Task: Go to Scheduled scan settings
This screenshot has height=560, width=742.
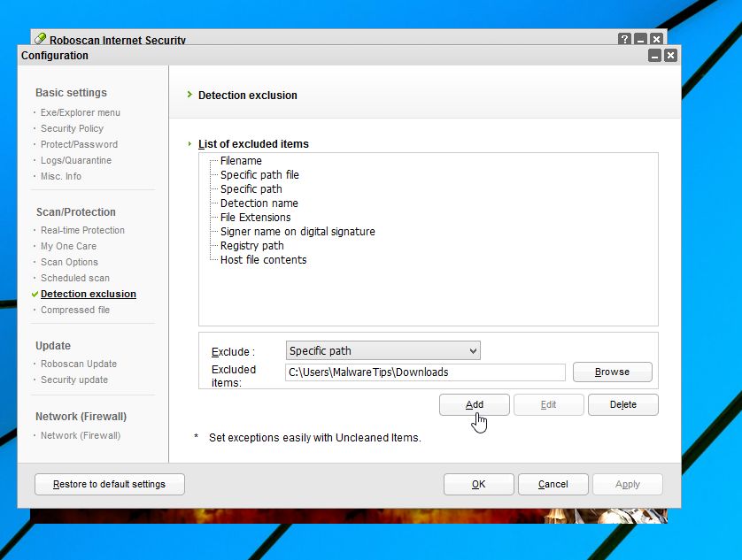Action: click(x=75, y=278)
